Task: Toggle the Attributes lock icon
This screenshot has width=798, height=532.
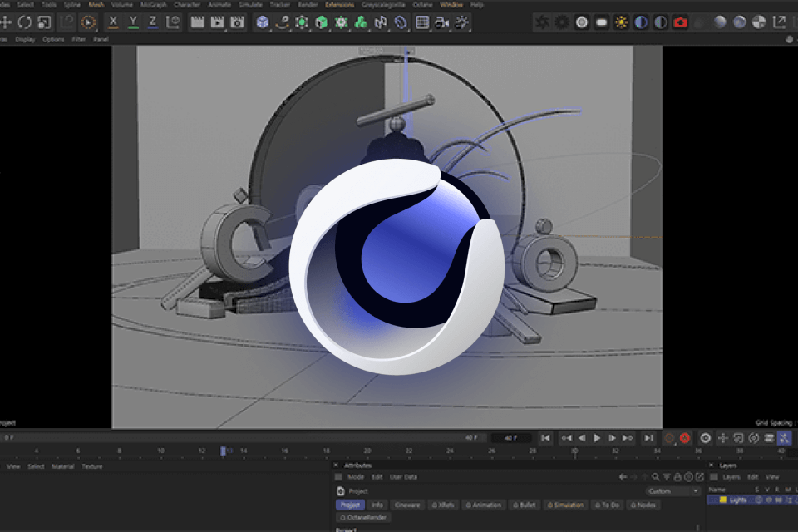Action: (677, 477)
